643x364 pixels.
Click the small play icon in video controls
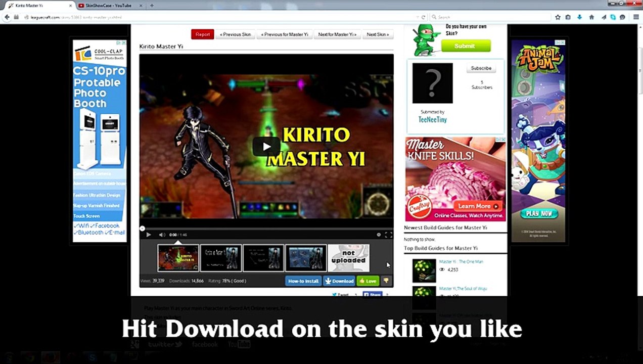pos(149,235)
